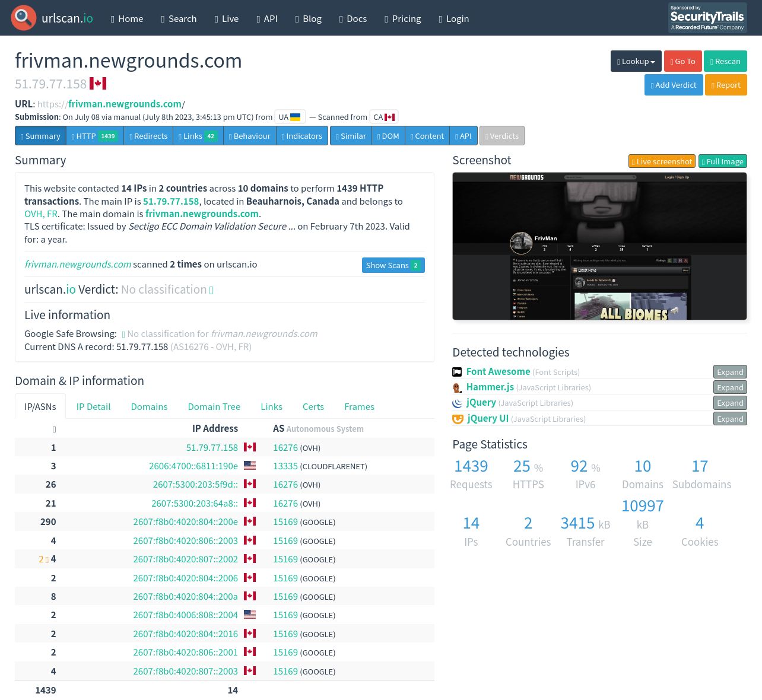762x700 pixels.
Task: Open the Indicators tab
Action: (302, 136)
